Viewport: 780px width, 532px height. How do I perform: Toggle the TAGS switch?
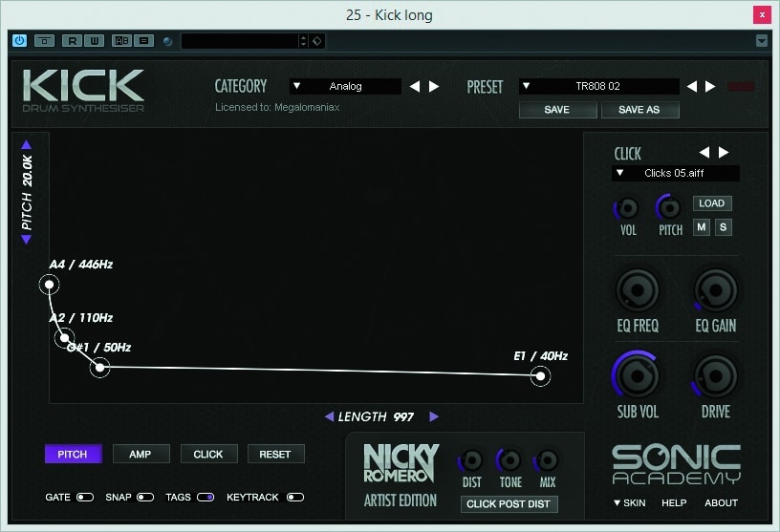[206, 498]
